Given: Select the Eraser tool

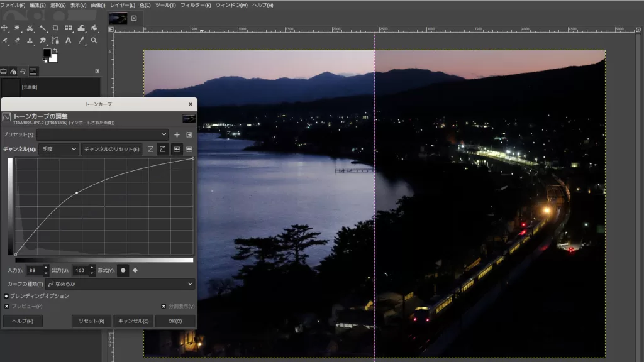Looking at the screenshot, I should tap(17, 41).
